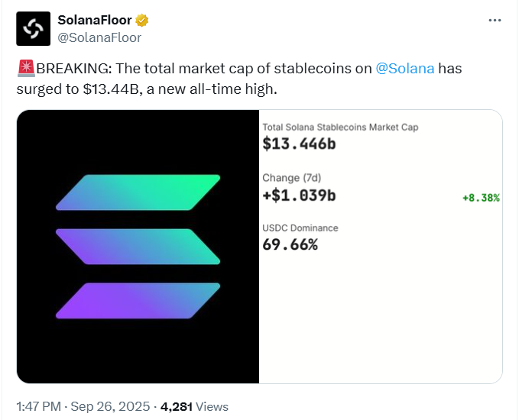The width and height of the screenshot is (519, 420).
Task: Click the green +8.38% percentage
Action: click(481, 198)
